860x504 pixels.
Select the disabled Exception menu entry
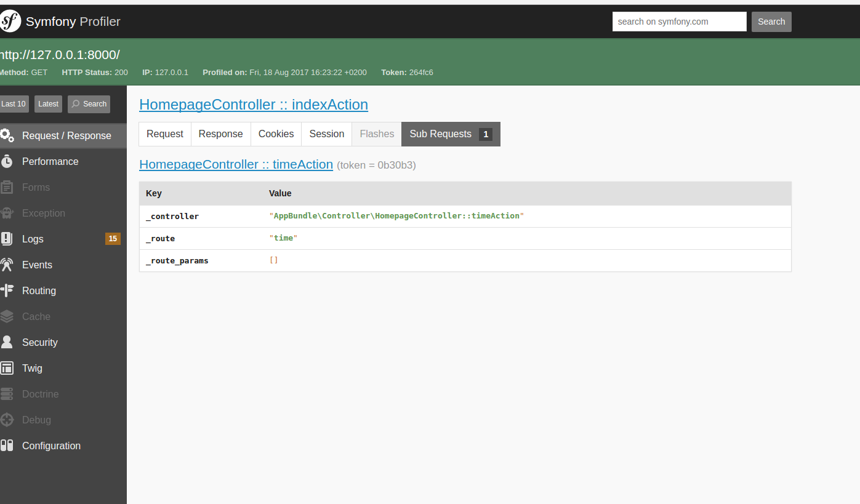(63, 213)
